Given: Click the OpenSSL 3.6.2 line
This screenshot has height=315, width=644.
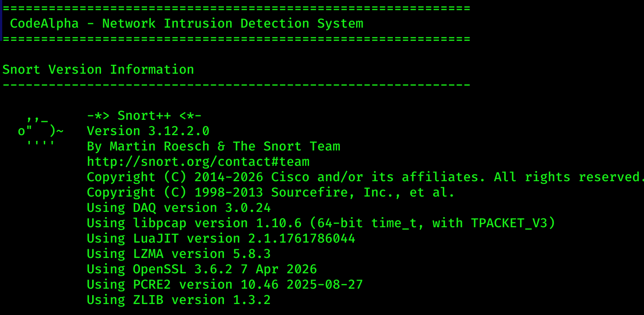Looking at the screenshot, I should (x=202, y=269).
